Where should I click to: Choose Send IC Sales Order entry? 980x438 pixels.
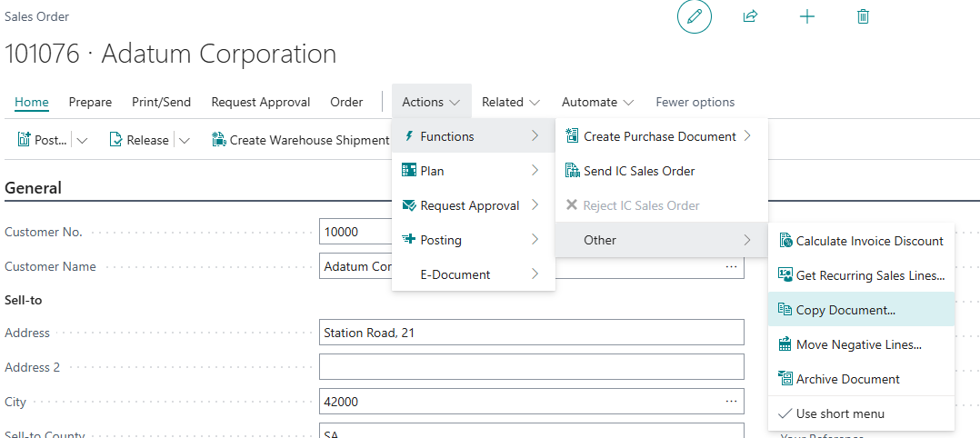(x=661, y=171)
